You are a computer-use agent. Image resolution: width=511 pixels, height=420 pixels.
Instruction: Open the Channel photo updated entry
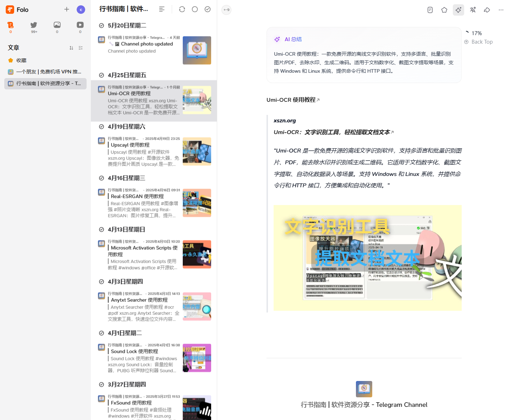154,50
